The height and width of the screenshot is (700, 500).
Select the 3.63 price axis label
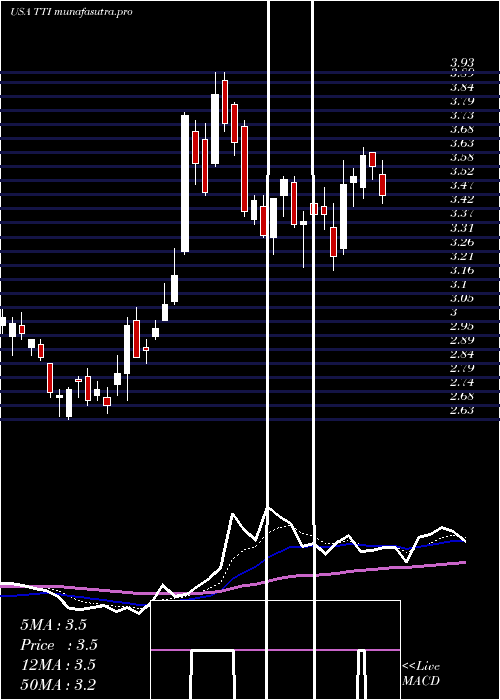pyautogui.click(x=462, y=143)
